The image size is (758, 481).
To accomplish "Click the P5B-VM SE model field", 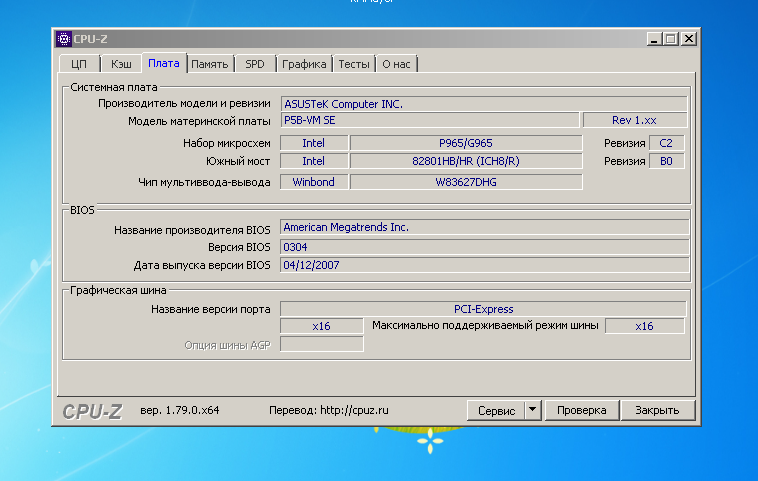I will pyautogui.click(x=430, y=120).
